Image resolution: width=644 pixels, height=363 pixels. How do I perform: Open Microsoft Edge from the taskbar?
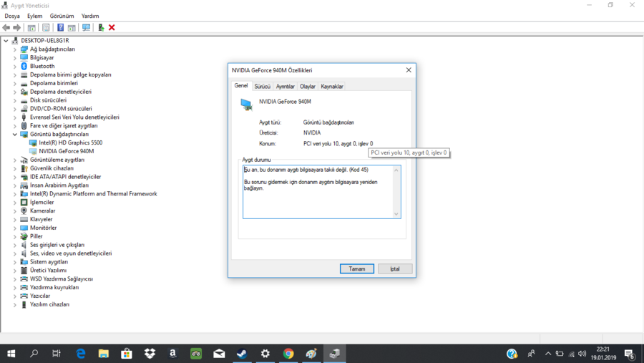pyautogui.click(x=81, y=354)
